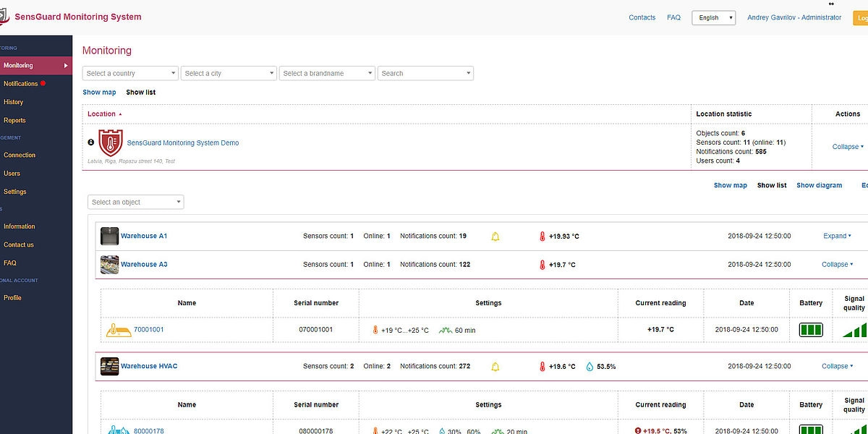Viewport: 868px width, 434px height.
Task: Click the SensGuard shield logo in the location row
Action: pos(111,143)
